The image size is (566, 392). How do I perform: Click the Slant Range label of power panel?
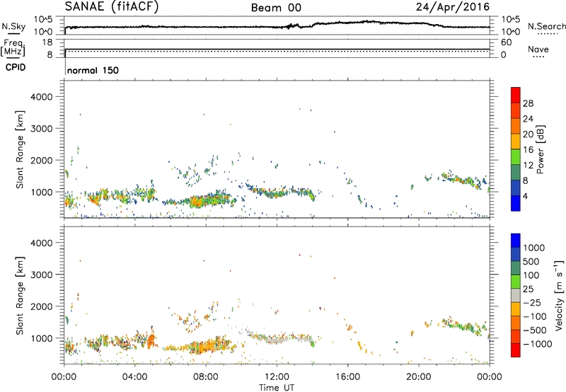[20, 149]
